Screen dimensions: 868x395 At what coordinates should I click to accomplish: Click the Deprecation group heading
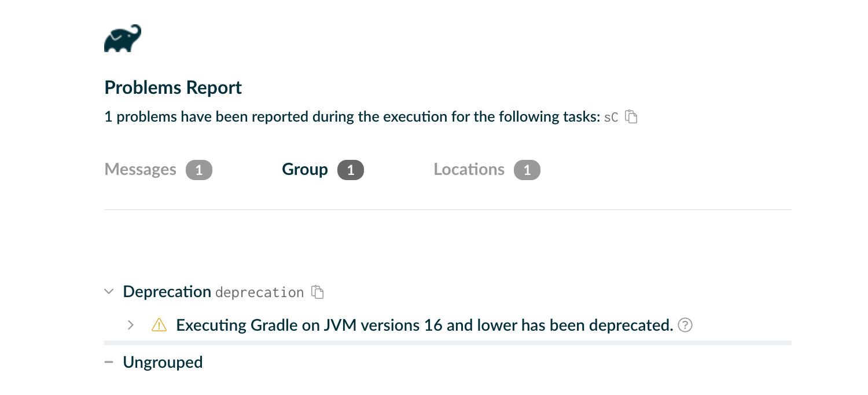[167, 291]
